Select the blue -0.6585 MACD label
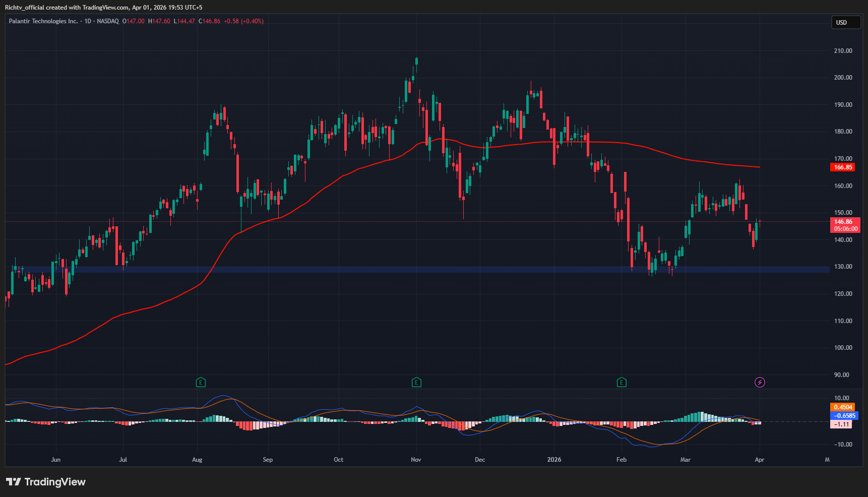Screen dimensions: 868x497 844,416
